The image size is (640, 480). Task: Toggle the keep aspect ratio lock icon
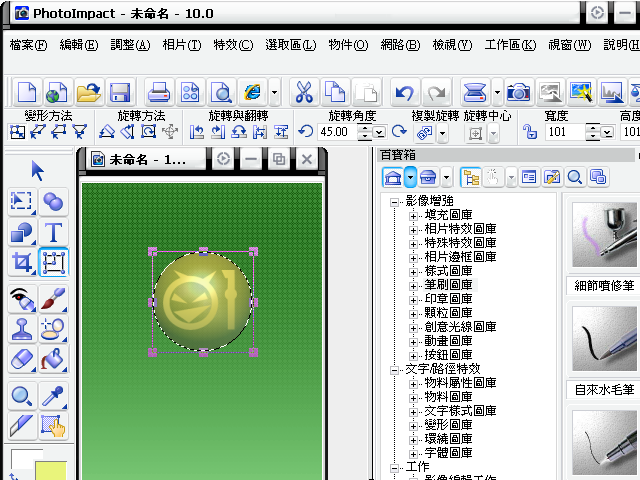coord(530,132)
